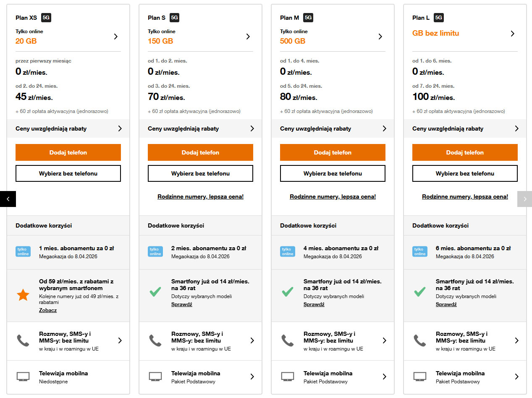Click the TV icon in Plan M
The height and width of the screenshot is (398, 532).
(x=288, y=377)
